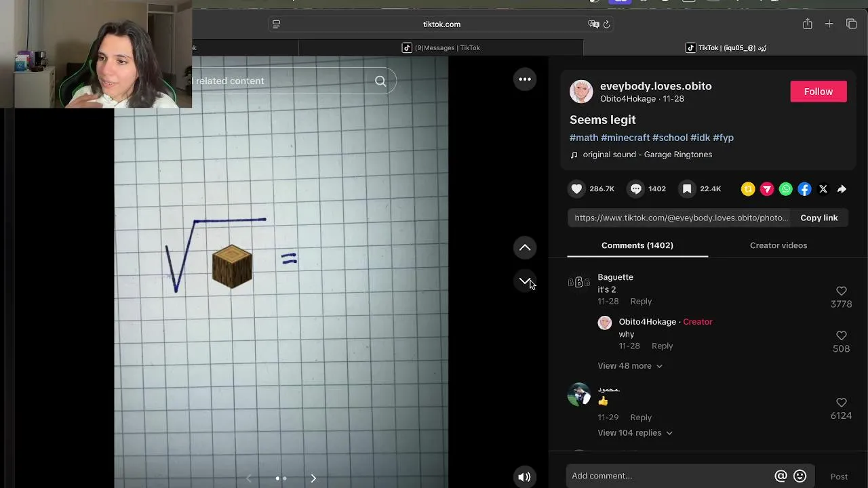Image resolution: width=868 pixels, height=488 pixels.
Task: Open the #math hashtag
Action: (584, 138)
